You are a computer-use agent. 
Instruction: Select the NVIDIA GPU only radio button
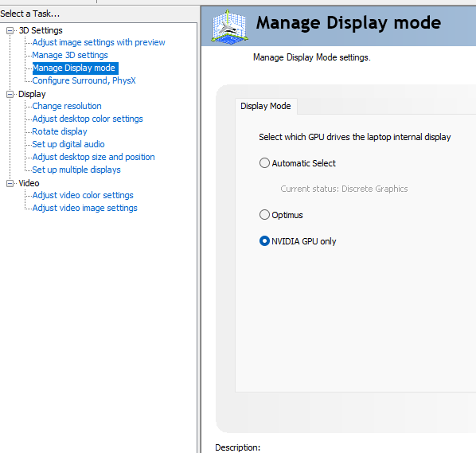point(264,241)
